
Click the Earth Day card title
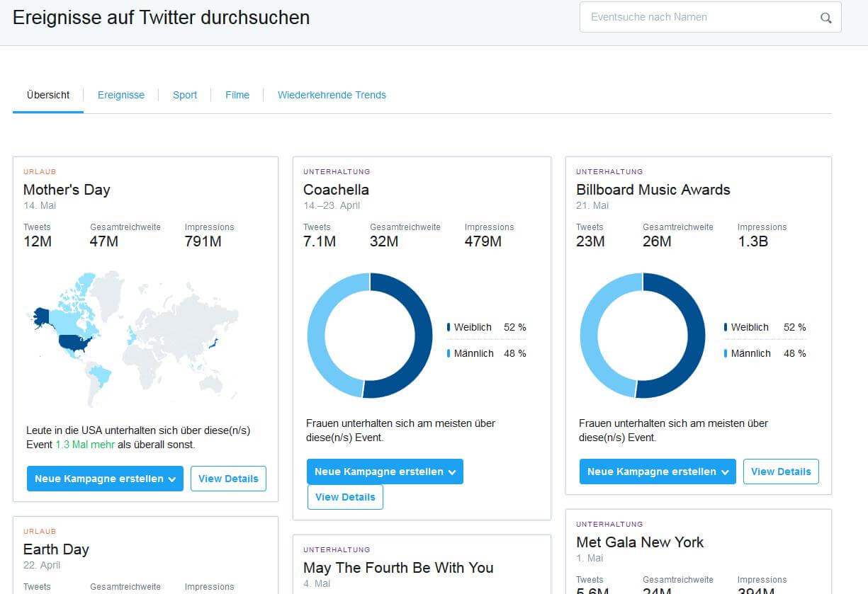56,549
